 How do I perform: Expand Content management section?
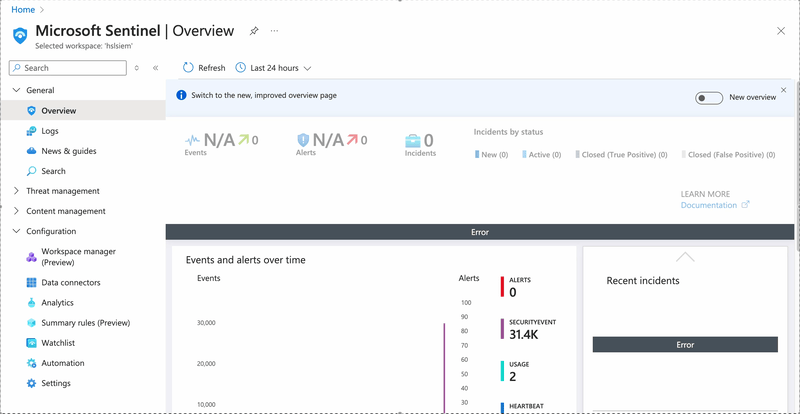[x=16, y=211]
